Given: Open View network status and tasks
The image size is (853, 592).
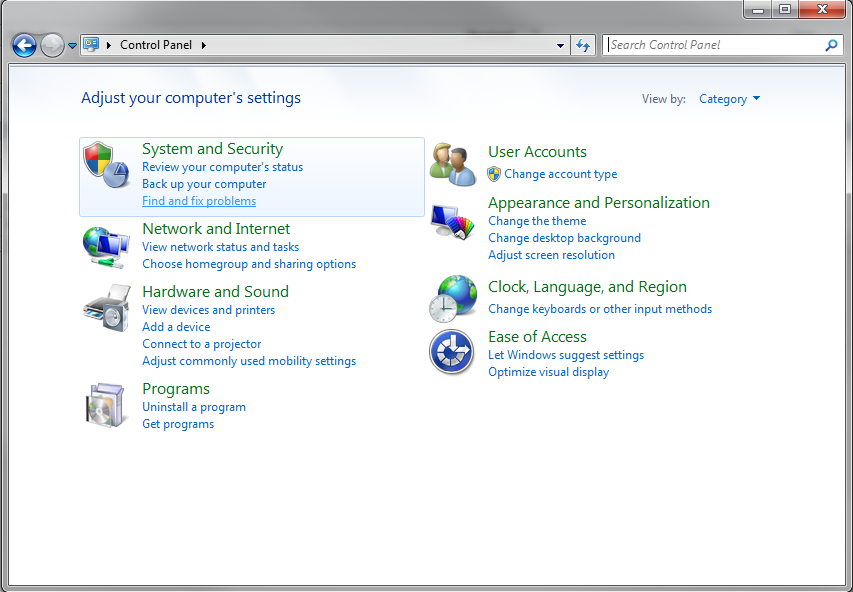Looking at the screenshot, I should pos(220,247).
